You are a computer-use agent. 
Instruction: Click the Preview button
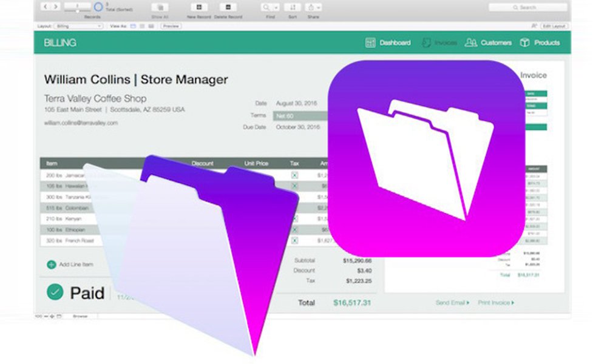[171, 26]
